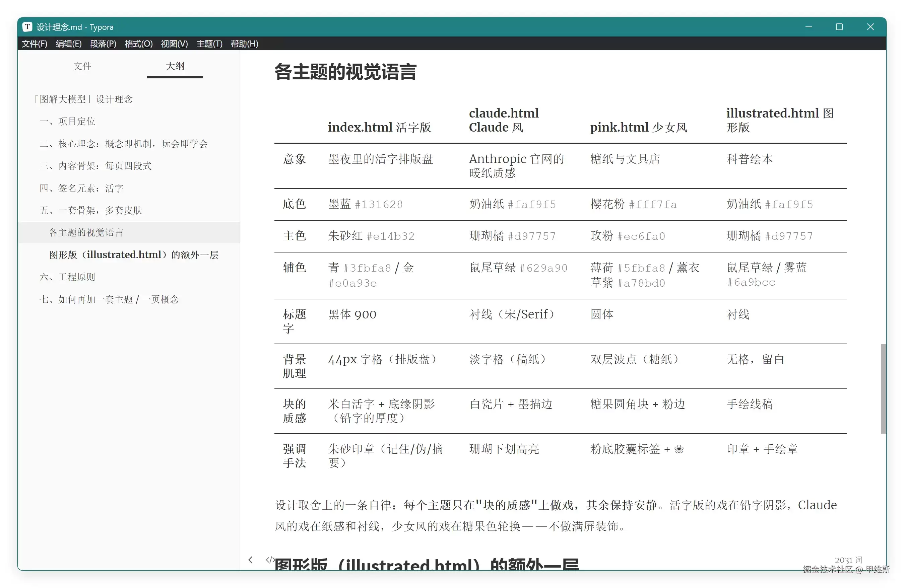Maximize the Typora window

point(839,27)
